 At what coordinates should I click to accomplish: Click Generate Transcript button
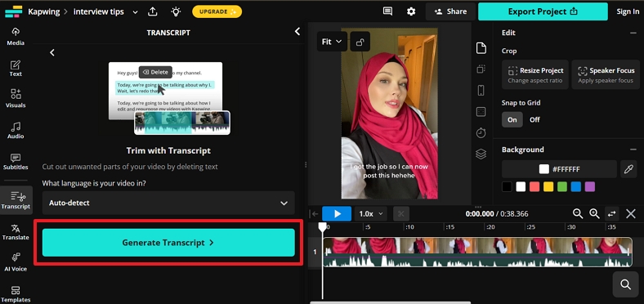168,243
